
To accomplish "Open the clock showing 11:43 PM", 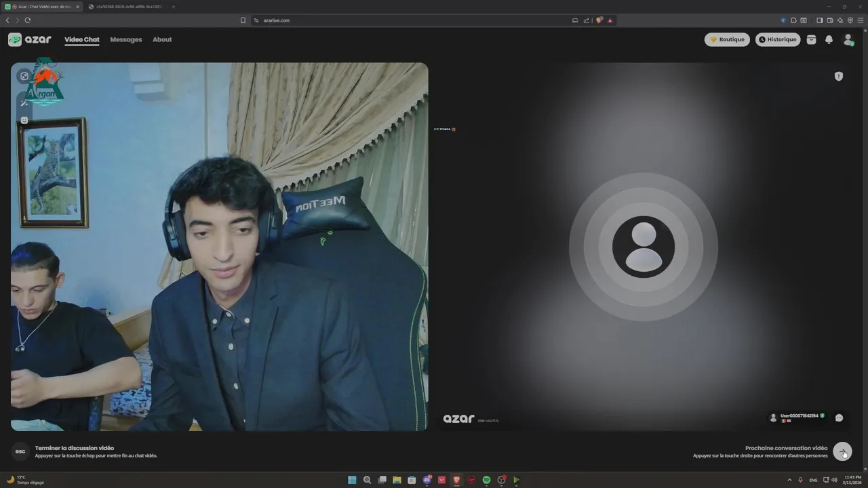I will 852,480.
